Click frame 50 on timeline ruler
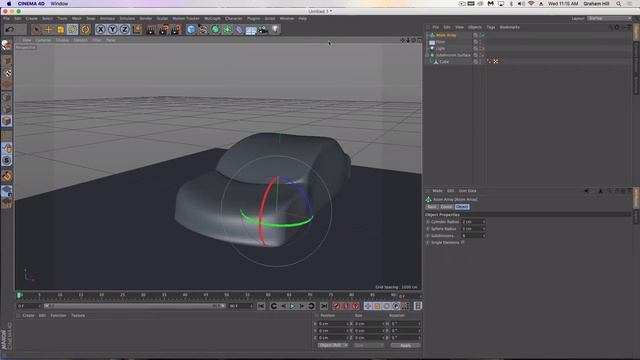This screenshot has height=360, width=640. pos(227,295)
